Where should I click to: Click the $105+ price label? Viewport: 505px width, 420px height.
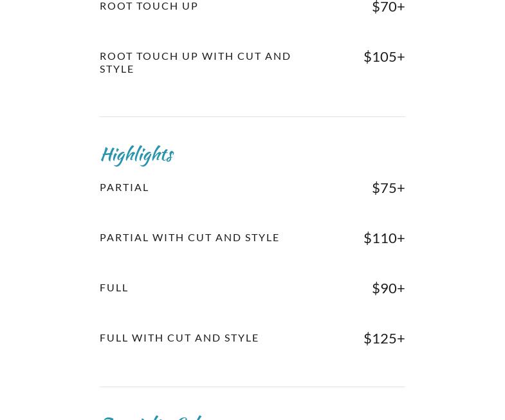click(x=384, y=57)
